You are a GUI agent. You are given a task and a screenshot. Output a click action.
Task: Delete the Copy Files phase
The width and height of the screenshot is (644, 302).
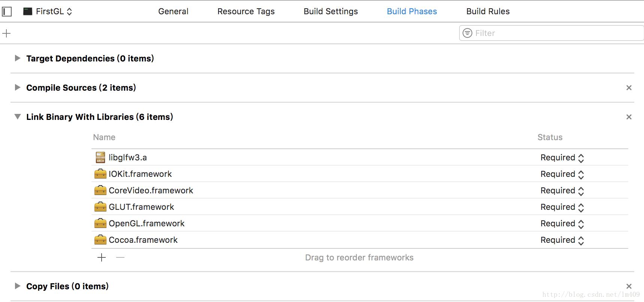(629, 286)
